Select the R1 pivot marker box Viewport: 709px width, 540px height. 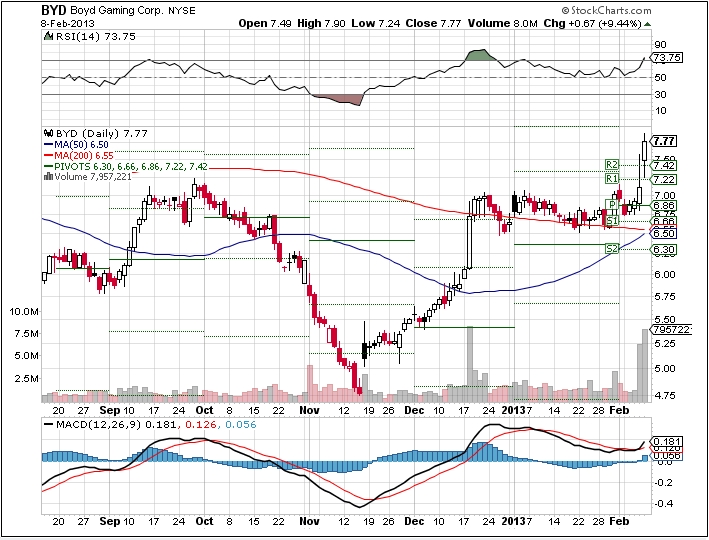coord(611,179)
